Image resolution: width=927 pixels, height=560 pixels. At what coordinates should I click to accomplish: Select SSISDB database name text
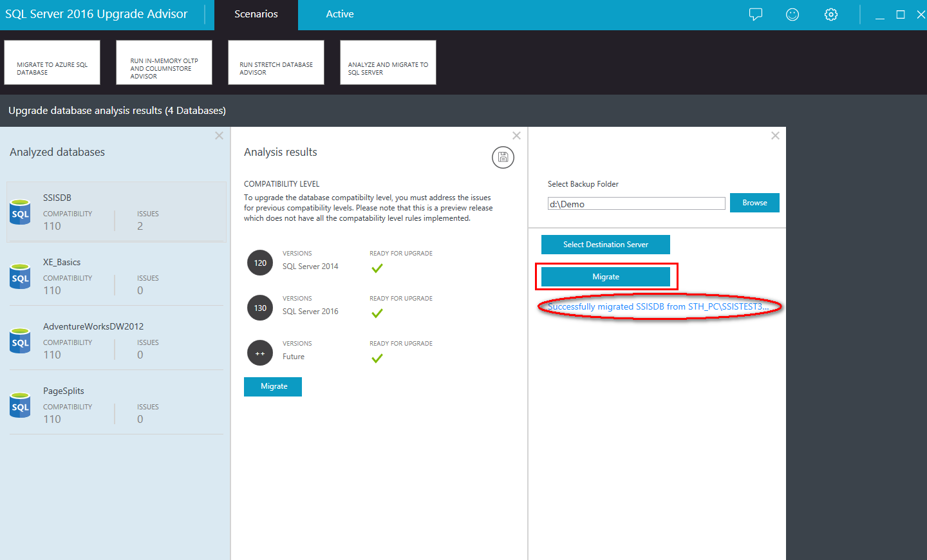[57, 198]
